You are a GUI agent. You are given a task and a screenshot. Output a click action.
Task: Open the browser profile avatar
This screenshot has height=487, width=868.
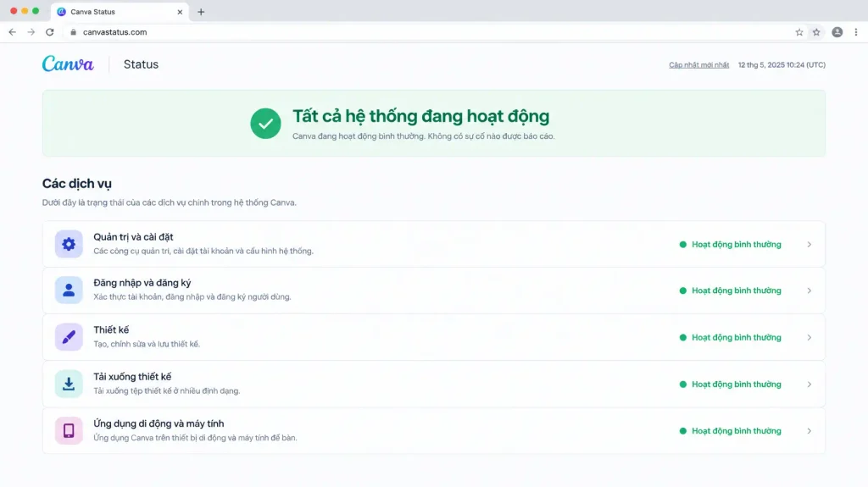pos(837,32)
